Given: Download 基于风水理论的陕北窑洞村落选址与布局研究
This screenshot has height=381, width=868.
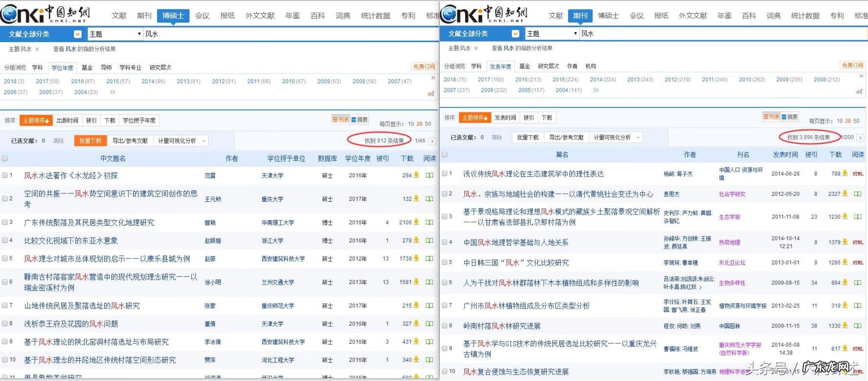Looking at the screenshot, I should coord(416,341).
